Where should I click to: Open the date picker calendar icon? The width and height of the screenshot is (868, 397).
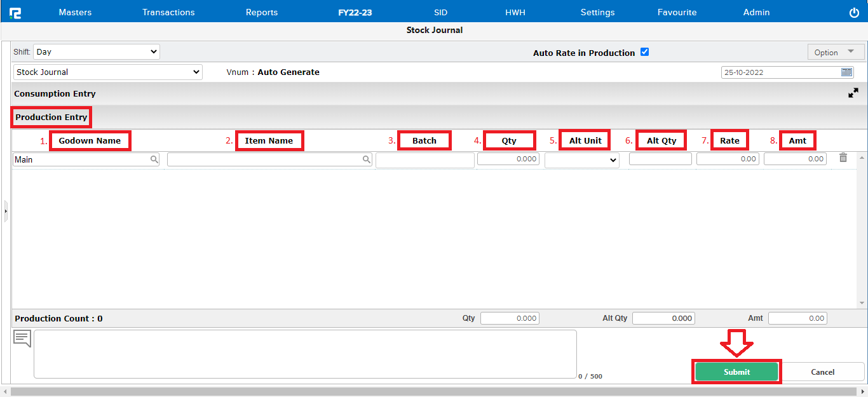pyautogui.click(x=846, y=72)
